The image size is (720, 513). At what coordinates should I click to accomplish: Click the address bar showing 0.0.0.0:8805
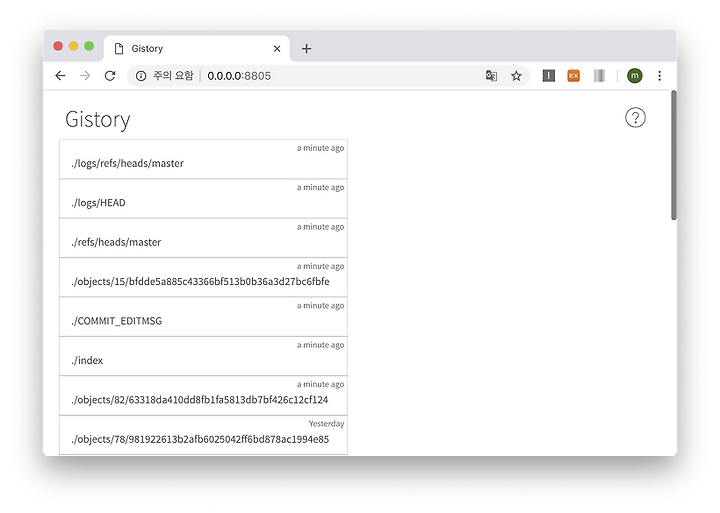coord(329,76)
